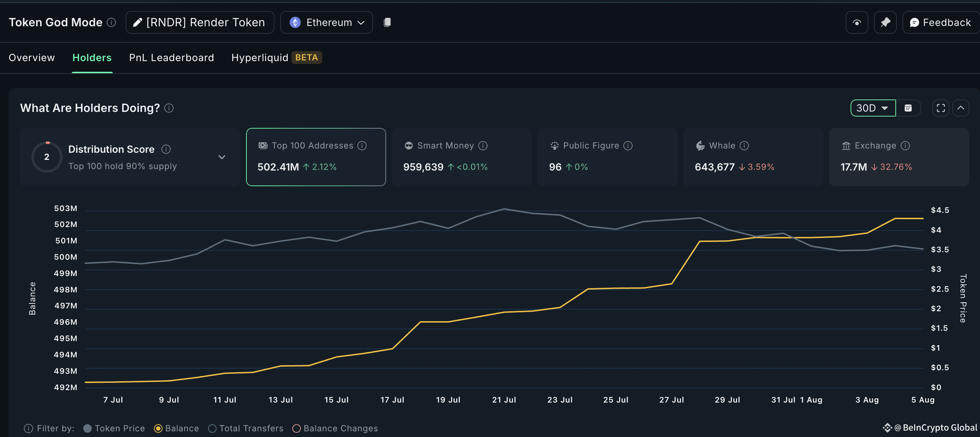Toggle the Balance filter
The width and height of the screenshot is (980, 437).
click(x=176, y=428)
